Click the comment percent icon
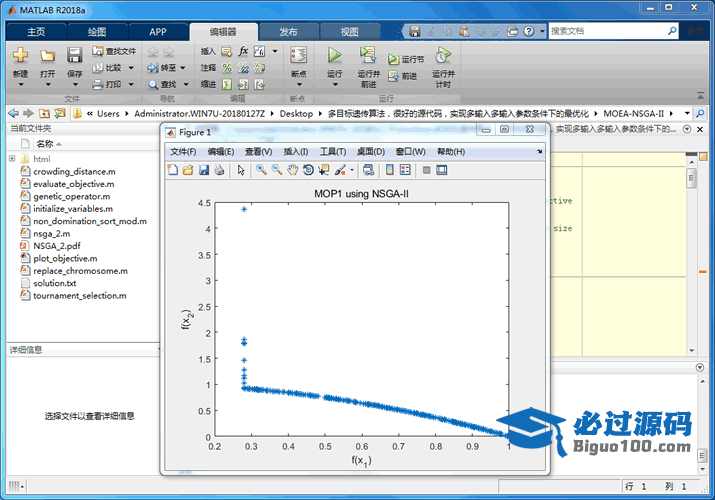 tap(227, 68)
